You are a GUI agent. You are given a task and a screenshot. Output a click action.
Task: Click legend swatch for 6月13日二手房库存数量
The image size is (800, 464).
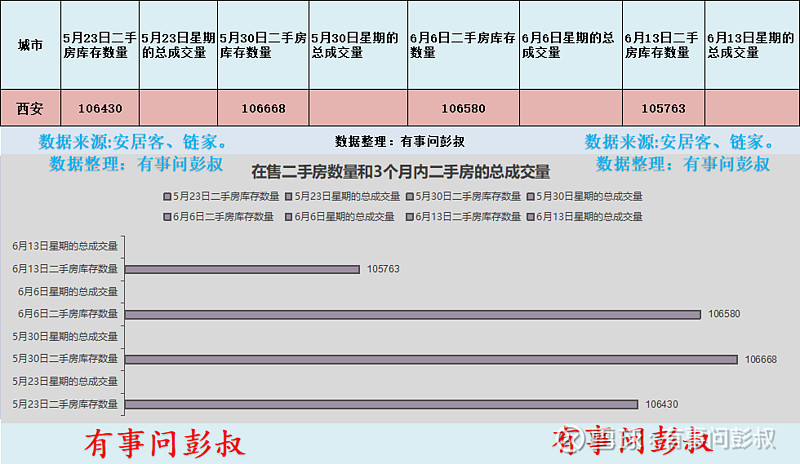[x=409, y=217]
